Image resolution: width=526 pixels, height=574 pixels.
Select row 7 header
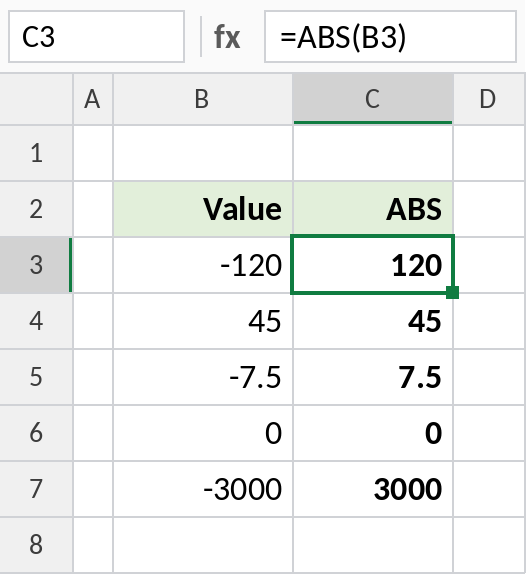tap(36, 489)
